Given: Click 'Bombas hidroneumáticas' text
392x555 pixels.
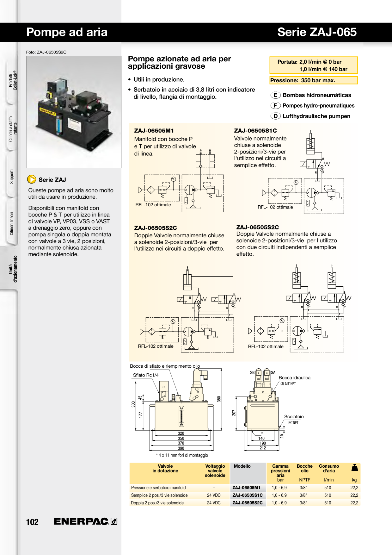Looking at the screenshot, I should point(317,95).
